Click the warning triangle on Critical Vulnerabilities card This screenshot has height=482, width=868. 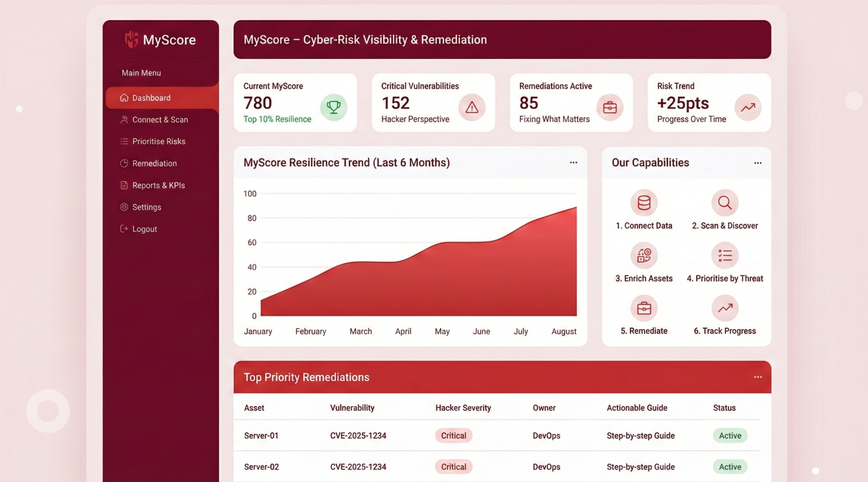click(472, 108)
